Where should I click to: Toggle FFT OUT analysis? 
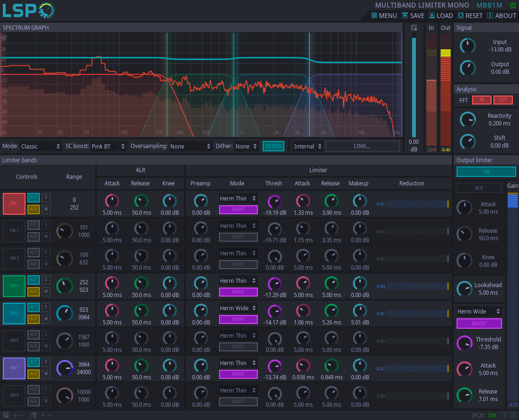coord(503,100)
